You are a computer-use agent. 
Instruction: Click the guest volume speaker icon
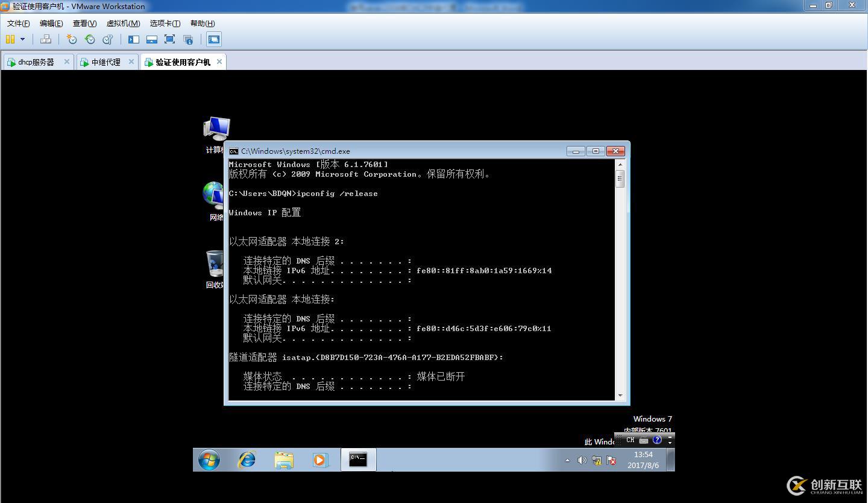tap(582, 460)
